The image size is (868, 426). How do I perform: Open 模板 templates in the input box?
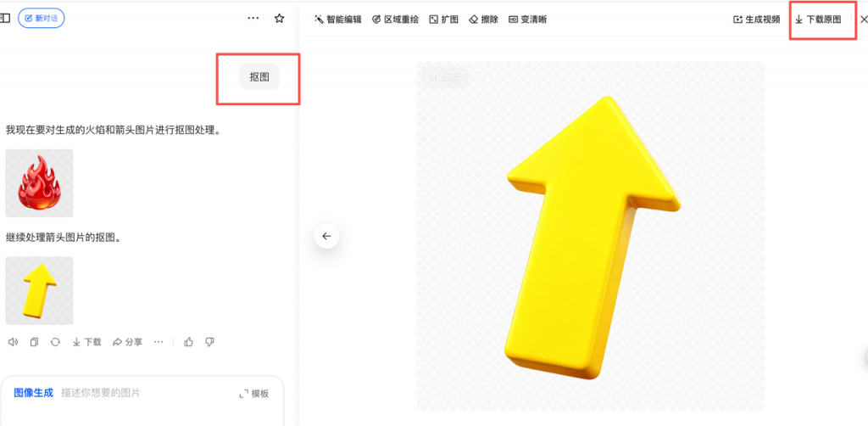pyautogui.click(x=254, y=394)
